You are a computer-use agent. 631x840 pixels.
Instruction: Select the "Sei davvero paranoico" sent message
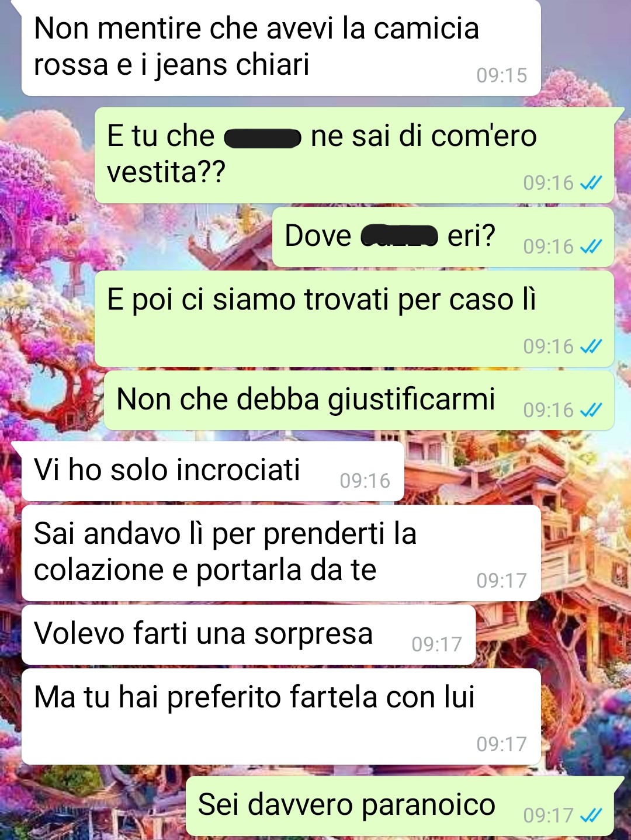click(400, 806)
